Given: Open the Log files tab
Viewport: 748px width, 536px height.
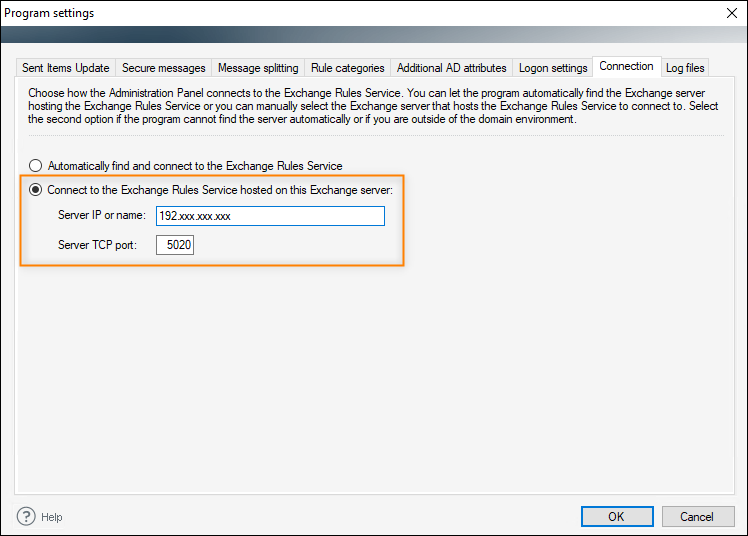Looking at the screenshot, I should [685, 68].
